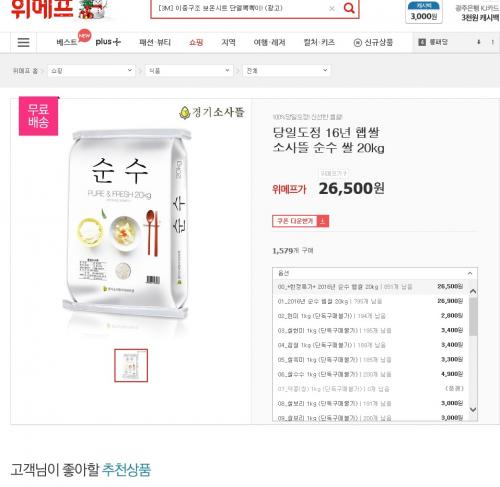Select the rice bag thumbnail image
This screenshot has height=487, width=500.
click(131, 365)
